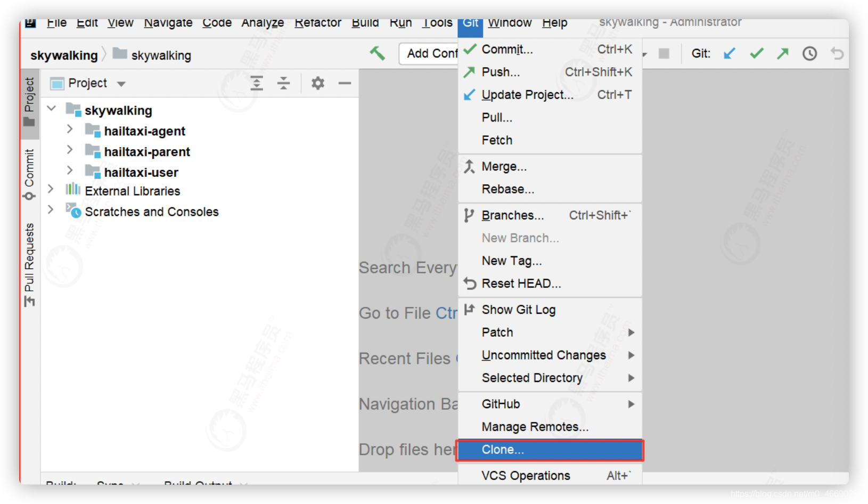Viewport: 868px width, 504px height.
Task: Select Show Git Log entry
Action: pyautogui.click(x=550, y=310)
